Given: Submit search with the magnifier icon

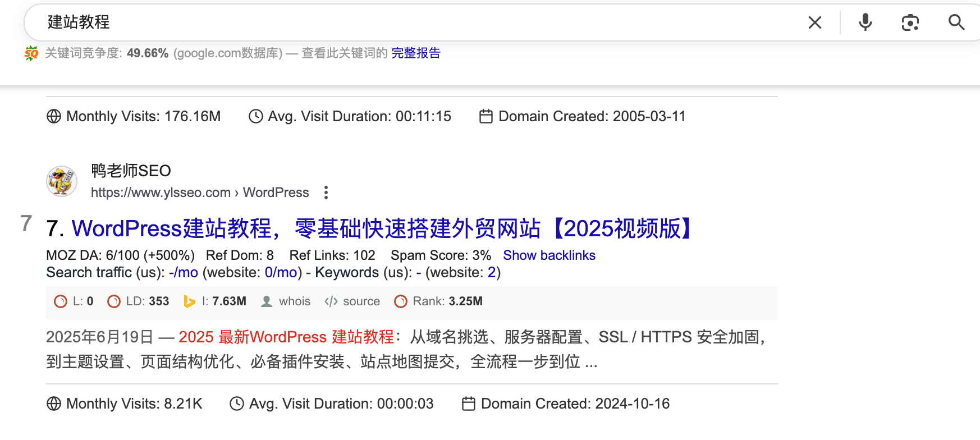Looking at the screenshot, I should 956,22.
